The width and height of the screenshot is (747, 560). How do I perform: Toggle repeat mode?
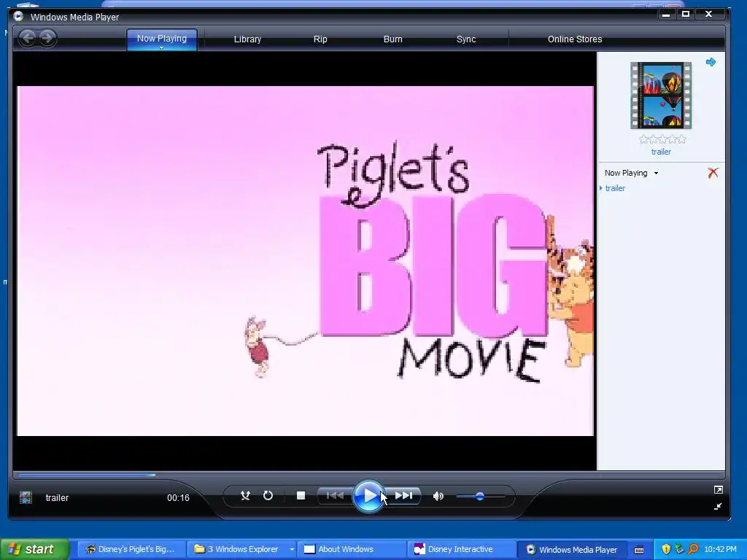click(x=268, y=496)
